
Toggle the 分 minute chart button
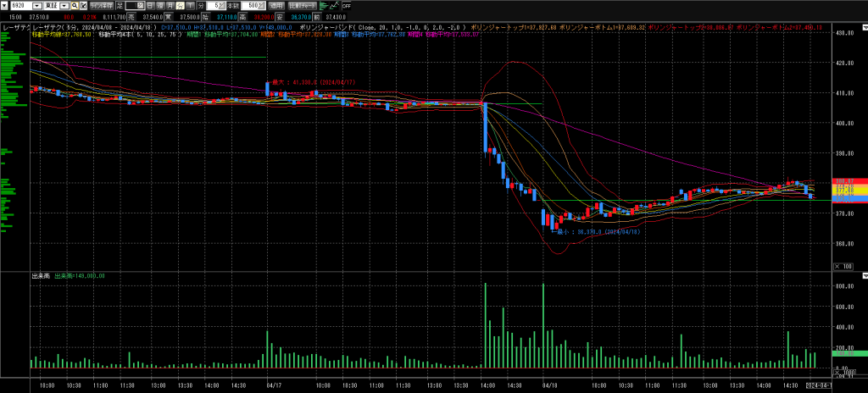click(180, 5)
